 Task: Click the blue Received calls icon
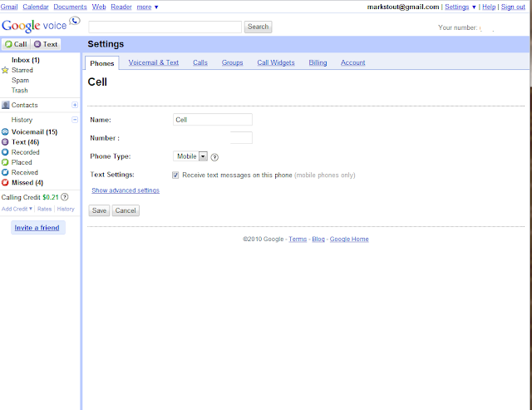point(5,172)
